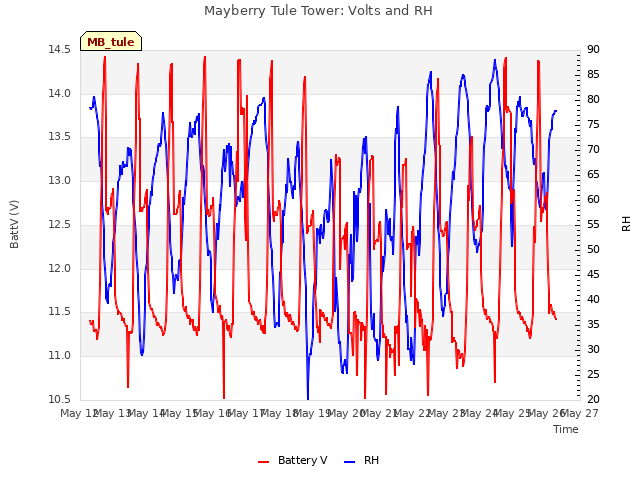Click the 45 tick on RH axis

click(x=593, y=275)
